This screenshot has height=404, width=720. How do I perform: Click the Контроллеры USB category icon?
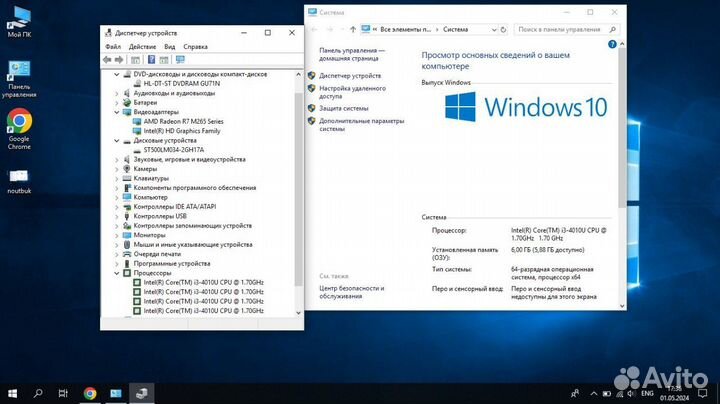(x=127, y=216)
